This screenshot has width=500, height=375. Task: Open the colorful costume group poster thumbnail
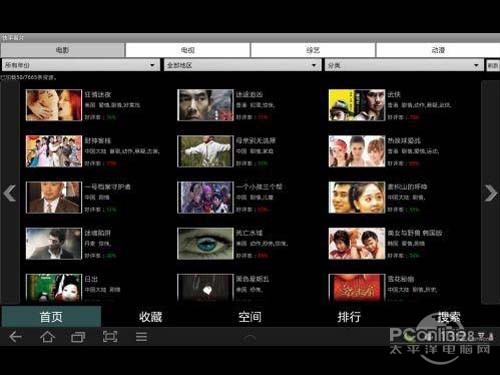tap(54, 151)
